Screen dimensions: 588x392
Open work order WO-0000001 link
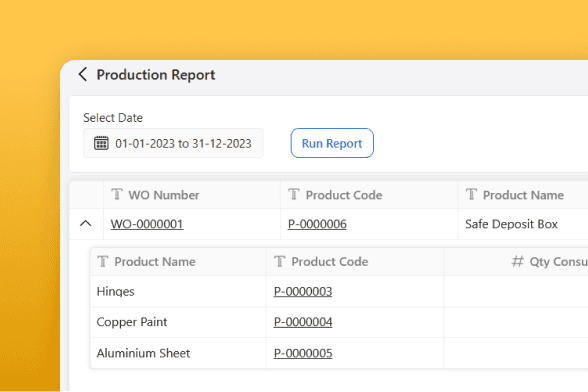click(x=147, y=224)
